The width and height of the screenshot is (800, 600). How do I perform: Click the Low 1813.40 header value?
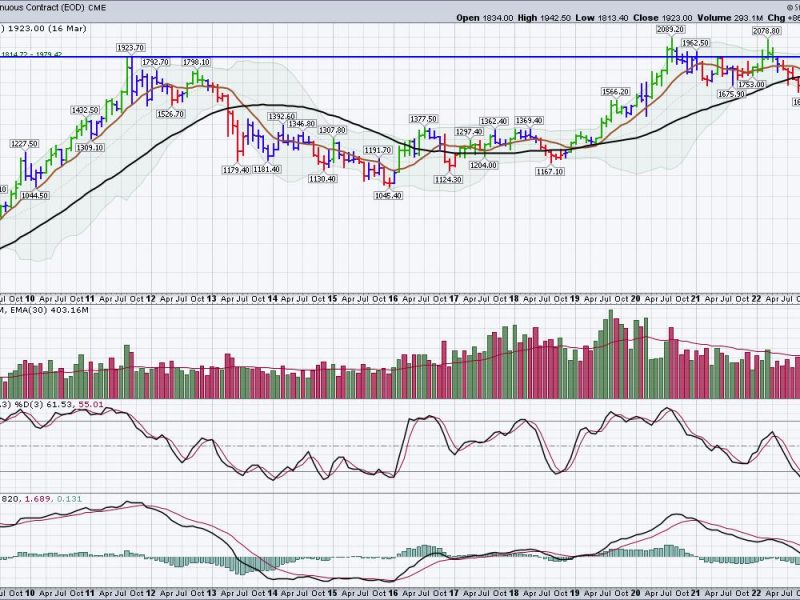pos(602,18)
